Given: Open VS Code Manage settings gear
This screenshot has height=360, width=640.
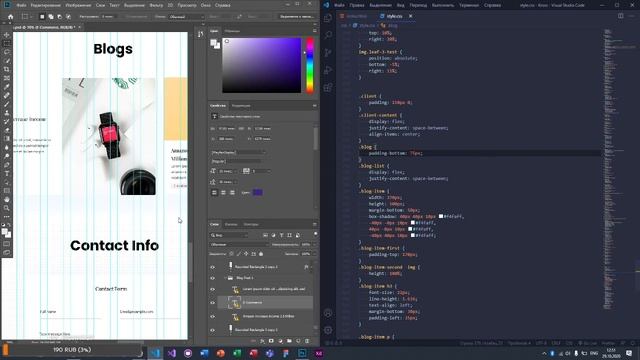Looking at the screenshot, I should (328, 330).
